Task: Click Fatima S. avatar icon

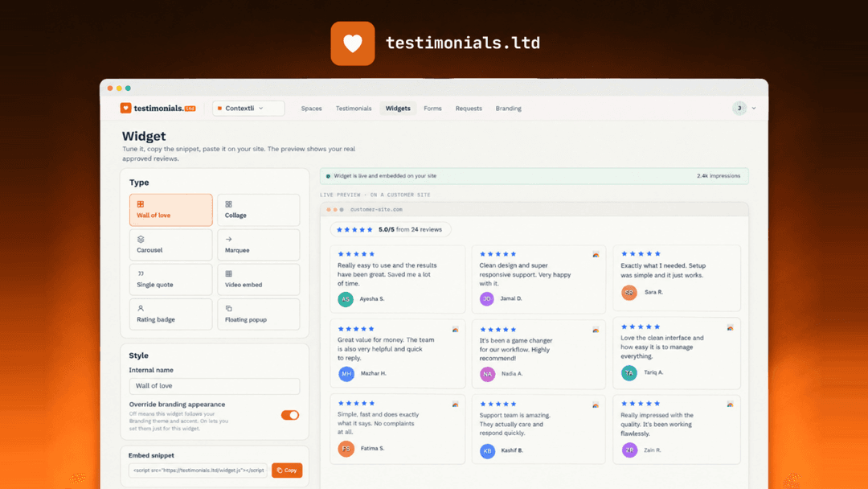Action: click(346, 449)
